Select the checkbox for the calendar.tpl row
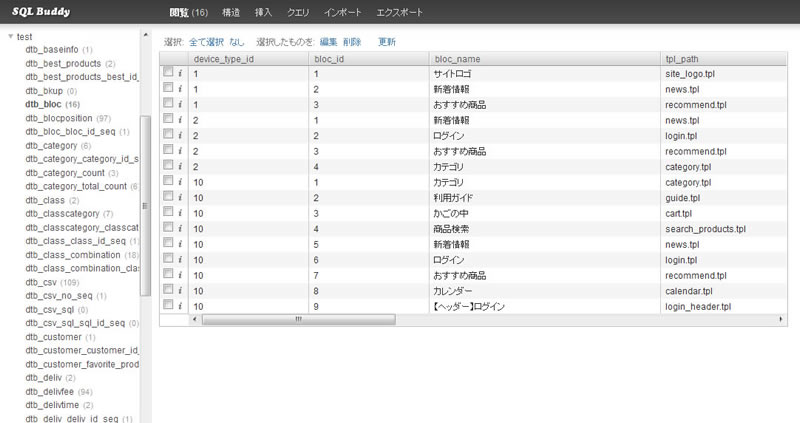Screen dimensions: 800x423 (x=168, y=290)
